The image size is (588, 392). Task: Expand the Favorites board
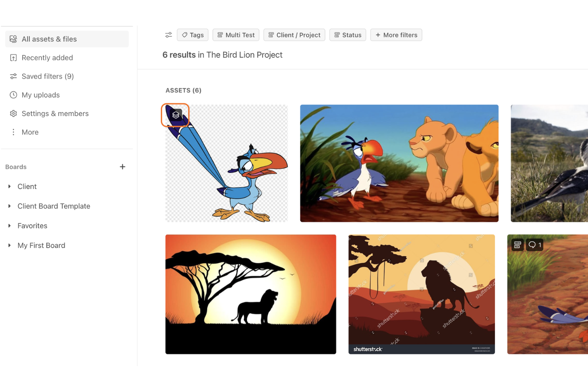(10, 226)
